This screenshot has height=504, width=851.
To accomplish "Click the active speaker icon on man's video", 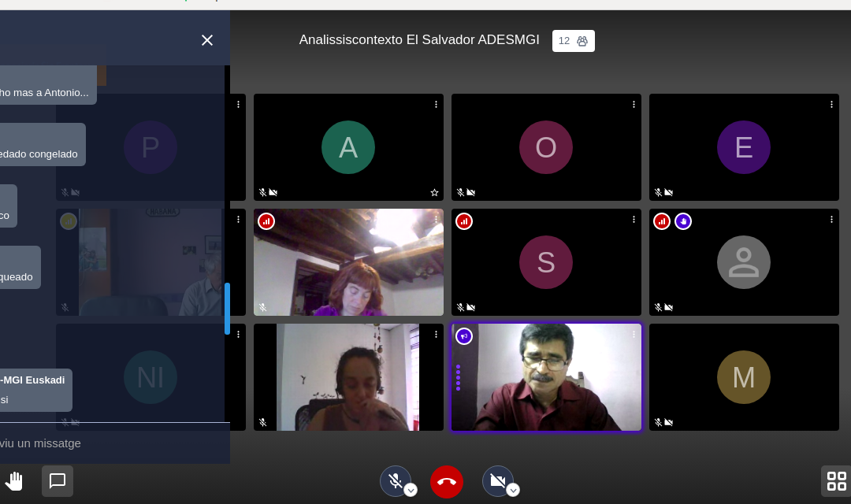I will (464, 336).
